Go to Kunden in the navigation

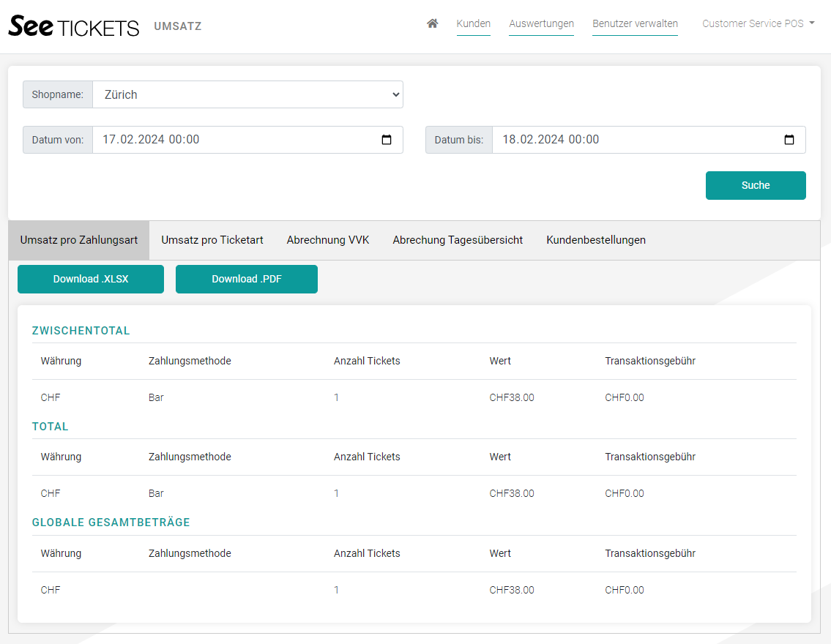473,23
